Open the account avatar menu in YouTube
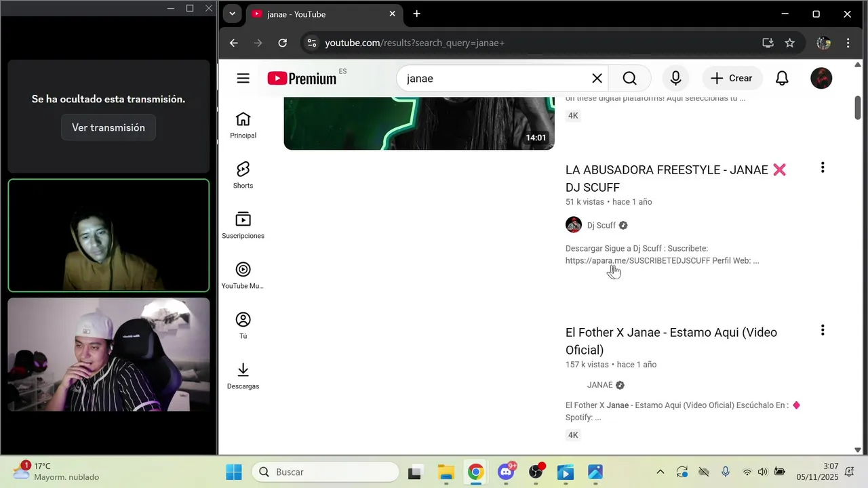This screenshot has height=488, width=868. click(x=821, y=79)
